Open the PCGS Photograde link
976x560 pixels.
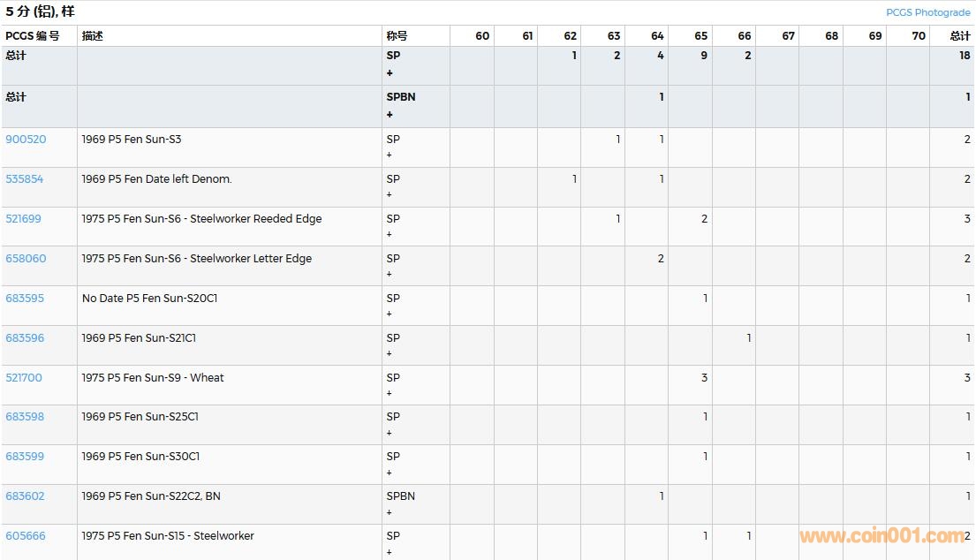click(927, 12)
